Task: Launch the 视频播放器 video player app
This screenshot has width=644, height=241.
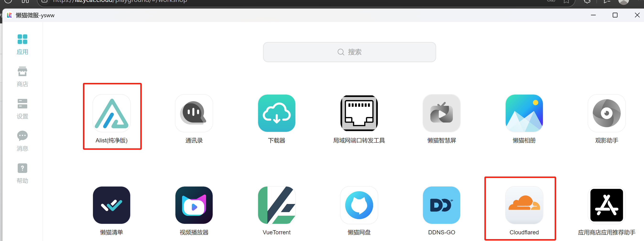Action: click(194, 205)
